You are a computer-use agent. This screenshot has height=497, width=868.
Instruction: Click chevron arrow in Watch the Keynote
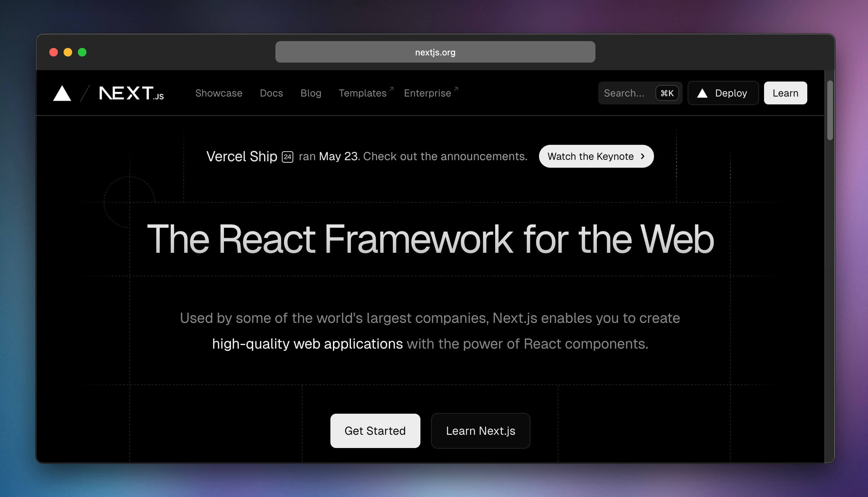643,156
